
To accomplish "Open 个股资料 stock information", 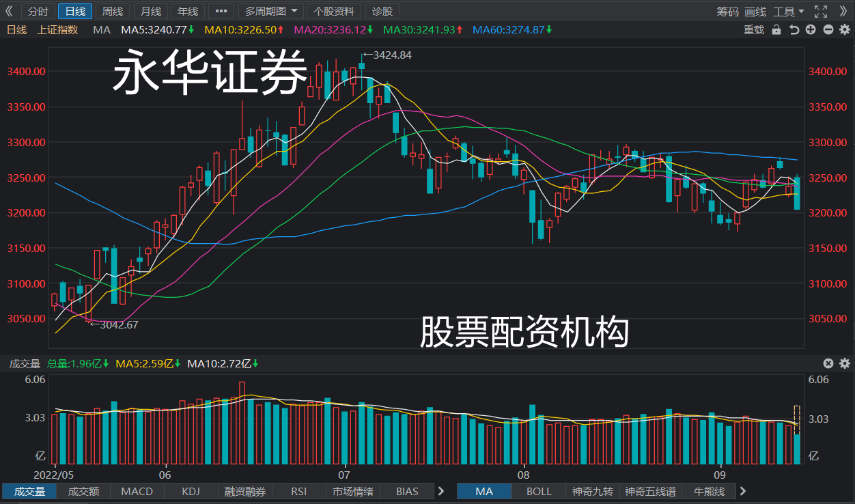I will coord(335,12).
